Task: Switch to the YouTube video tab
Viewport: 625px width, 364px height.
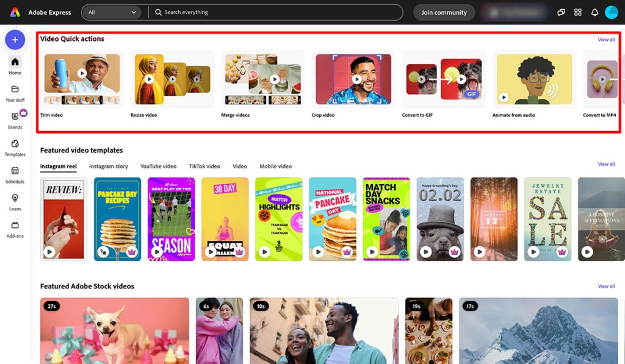Action: (x=157, y=166)
